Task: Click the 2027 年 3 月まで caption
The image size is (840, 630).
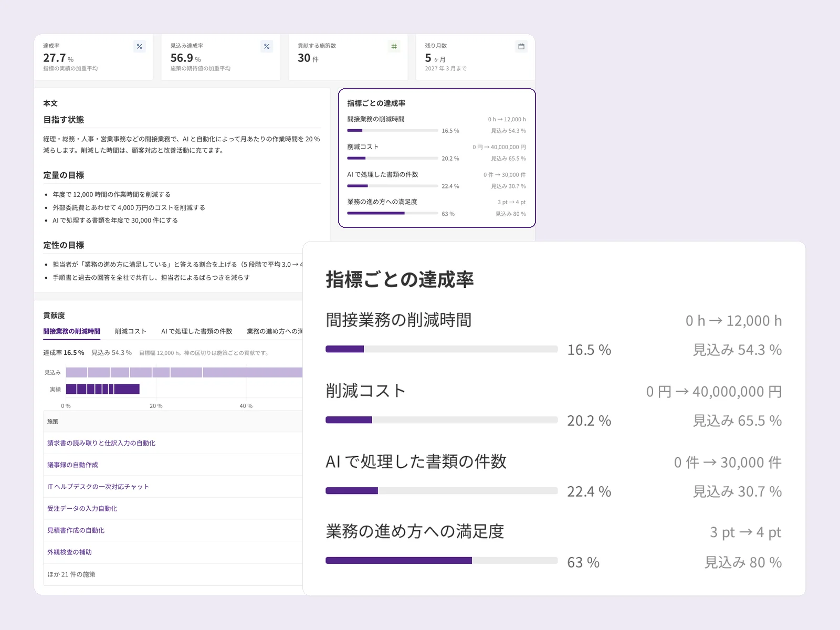Action: coord(446,69)
